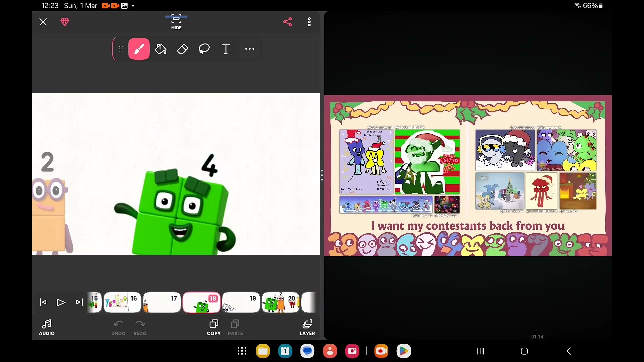The height and width of the screenshot is (362, 644).
Task: Tap the HIDE toolbar button
Action: tap(176, 22)
